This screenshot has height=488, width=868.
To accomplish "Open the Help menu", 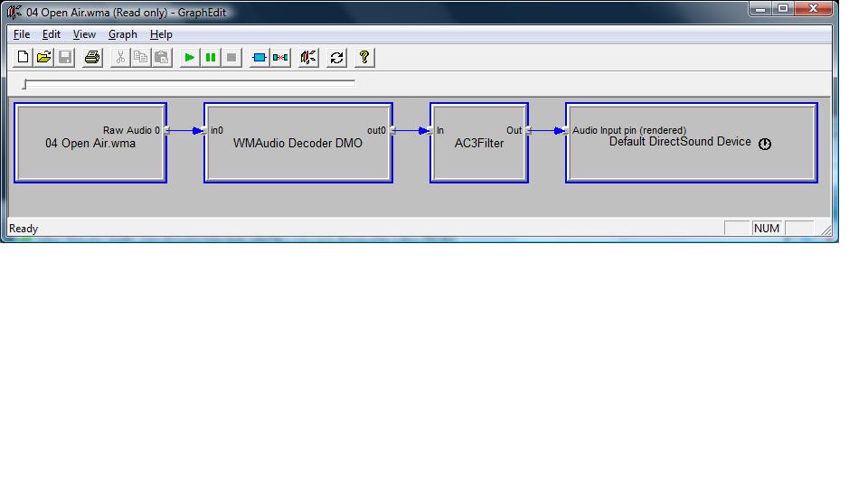I will click(x=161, y=34).
